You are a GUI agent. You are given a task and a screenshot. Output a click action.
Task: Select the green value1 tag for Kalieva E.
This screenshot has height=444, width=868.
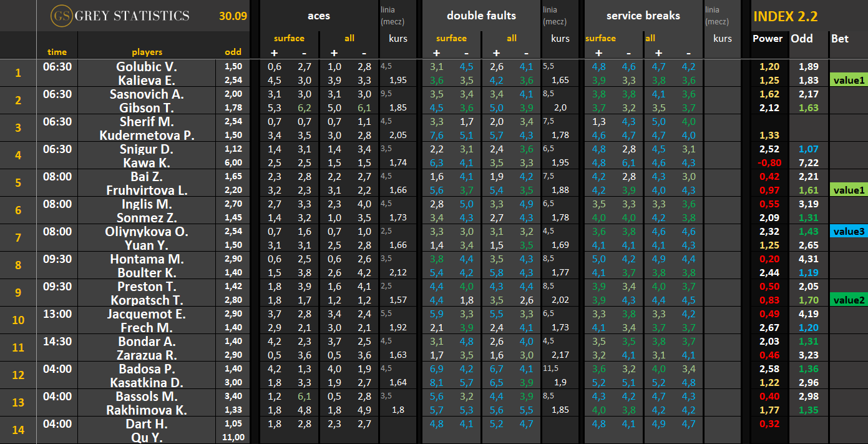coord(849,80)
